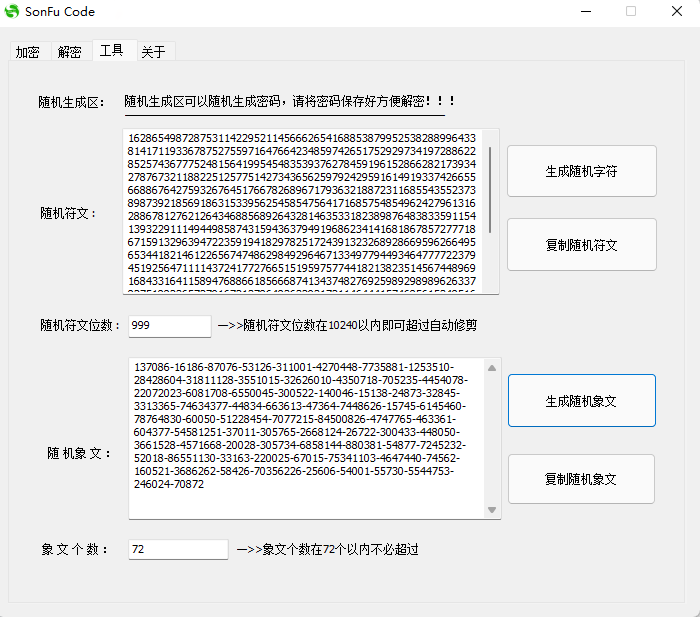Viewport: 700px width, 617px height.
Task: Select the 工具 tab
Action: (x=112, y=51)
